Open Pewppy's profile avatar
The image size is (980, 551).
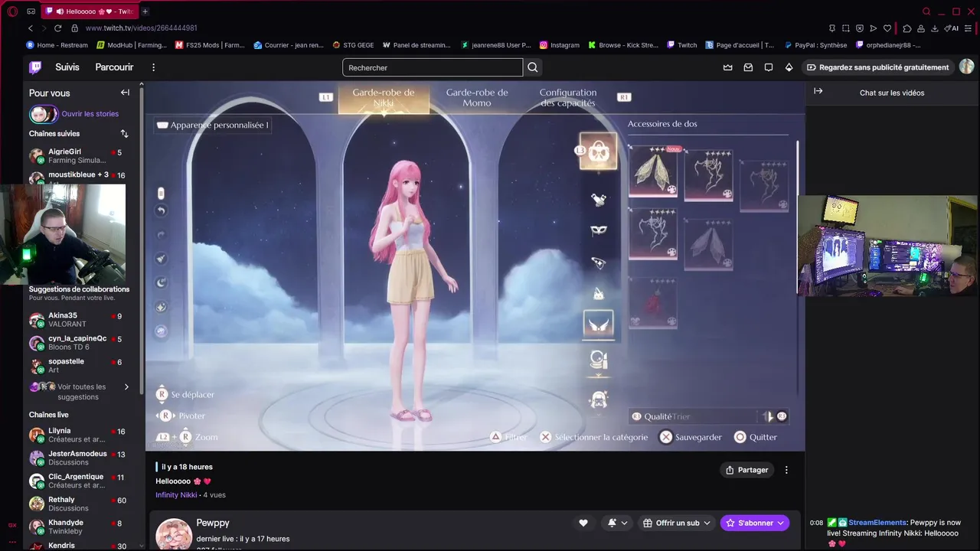174,535
